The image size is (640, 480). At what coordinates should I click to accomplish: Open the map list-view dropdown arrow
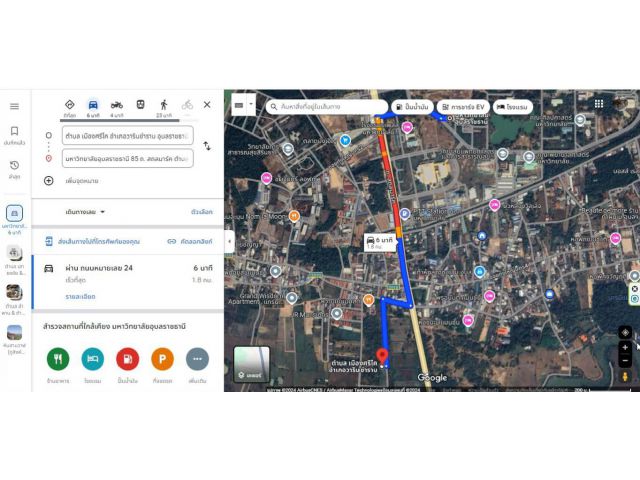pyautogui.click(x=251, y=105)
